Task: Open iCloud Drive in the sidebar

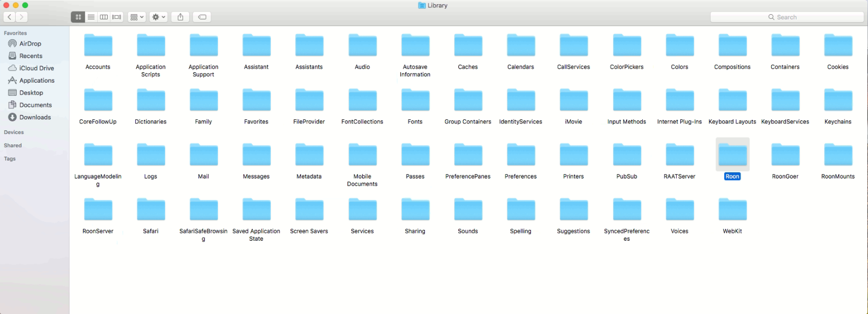Action: pos(36,68)
